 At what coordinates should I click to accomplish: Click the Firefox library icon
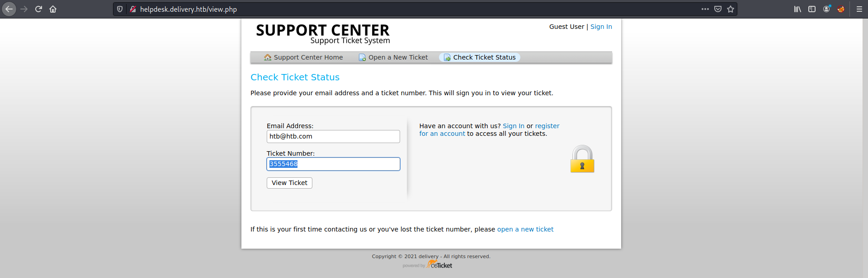click(x=797, y=9)
